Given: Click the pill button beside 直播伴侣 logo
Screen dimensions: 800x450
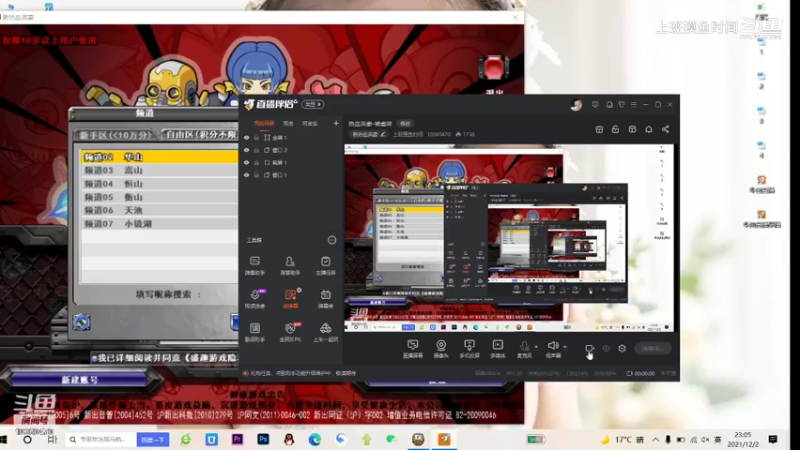Looking at the screenshot, I should (313, 105).
